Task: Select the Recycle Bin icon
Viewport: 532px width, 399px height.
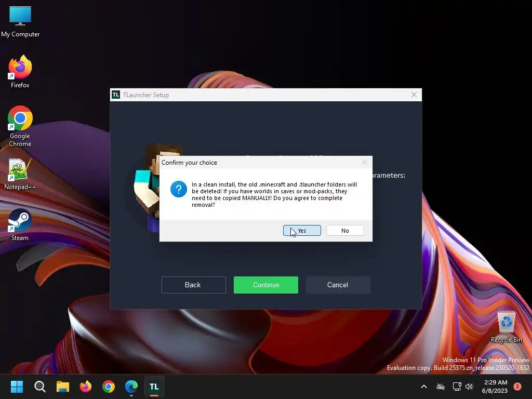Action: [x=506, y=327]
